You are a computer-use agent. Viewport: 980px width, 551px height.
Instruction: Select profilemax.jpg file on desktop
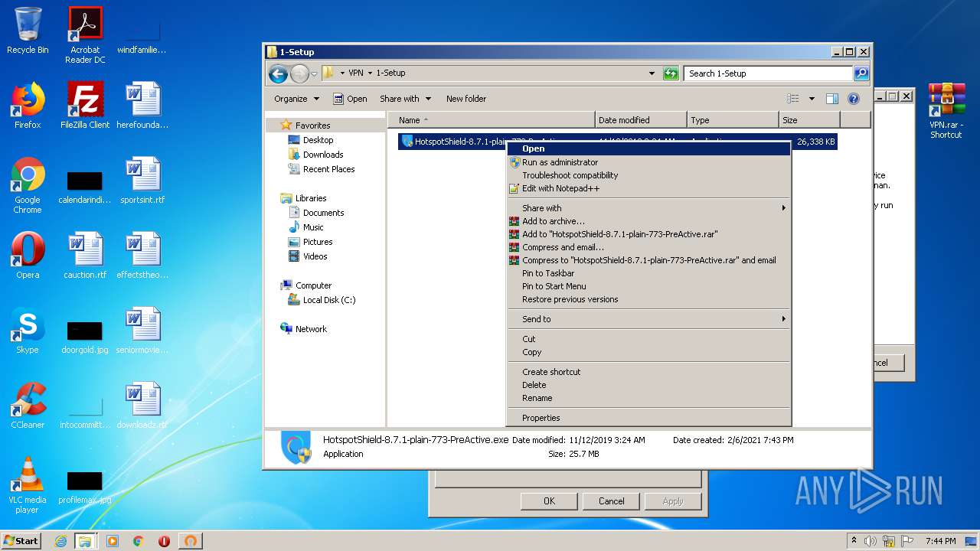(85, 487)
